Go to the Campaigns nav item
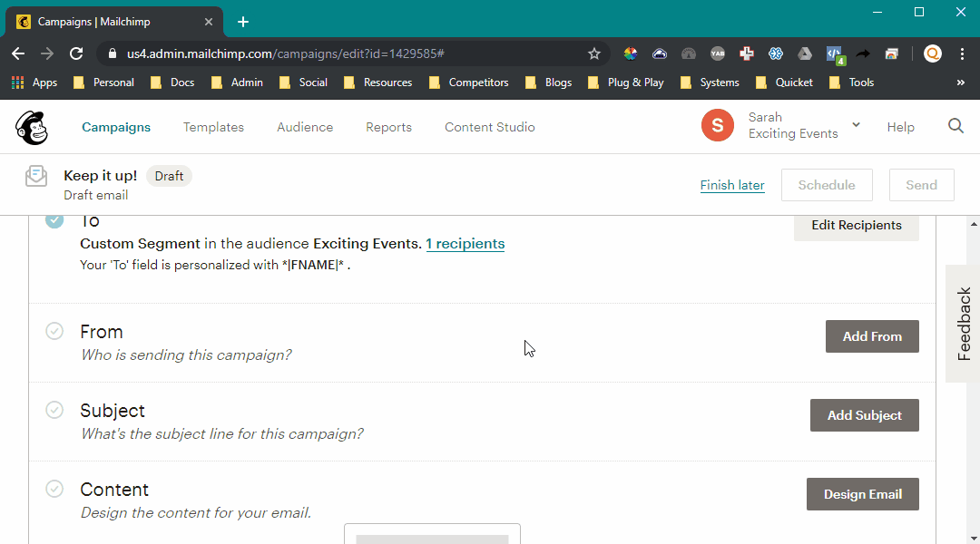The image size is (980, 544). tap(116, 127)
